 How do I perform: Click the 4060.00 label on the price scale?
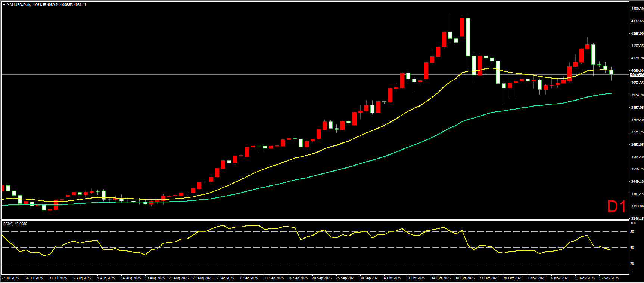click(x=637, y=70)
